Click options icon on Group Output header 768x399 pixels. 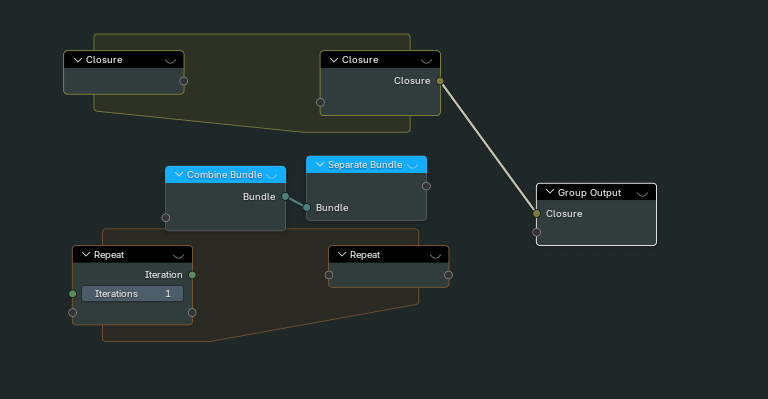643,193
